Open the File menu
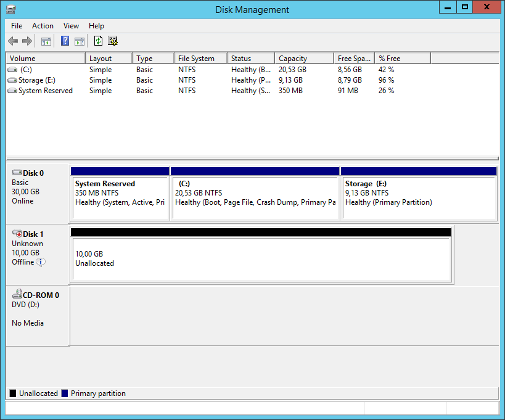This screenshot has width=505, height=420. coord(17,26)
